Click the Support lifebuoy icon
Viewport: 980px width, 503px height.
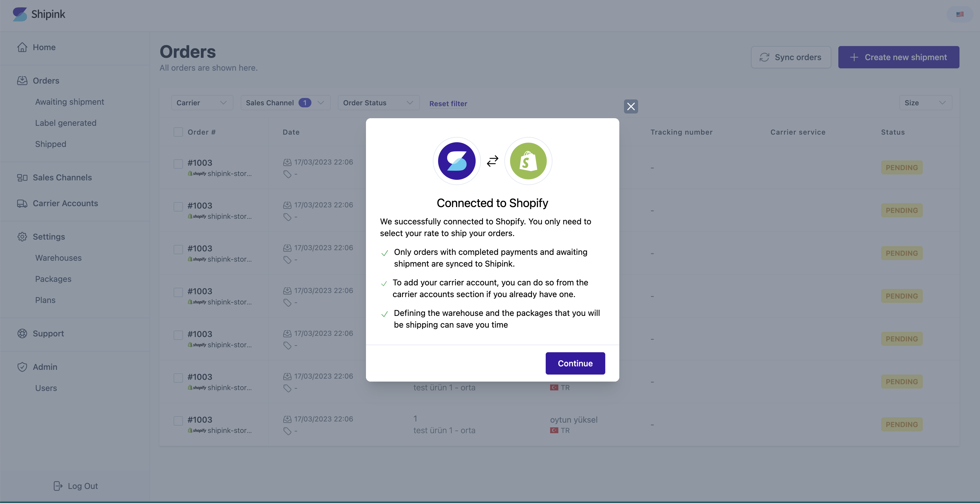click(22, 333)
